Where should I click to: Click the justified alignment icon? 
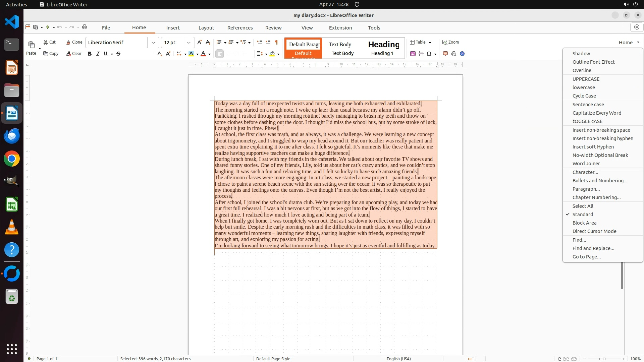pos(245,54)
